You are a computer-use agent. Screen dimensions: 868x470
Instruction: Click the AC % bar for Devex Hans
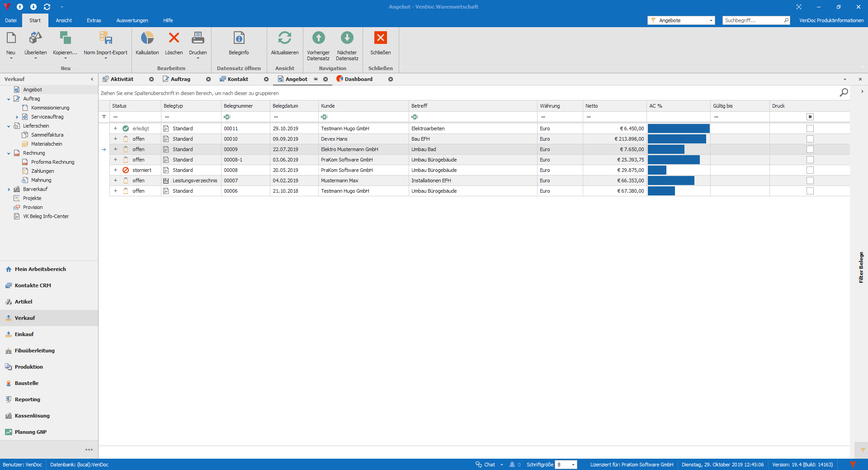677,139
